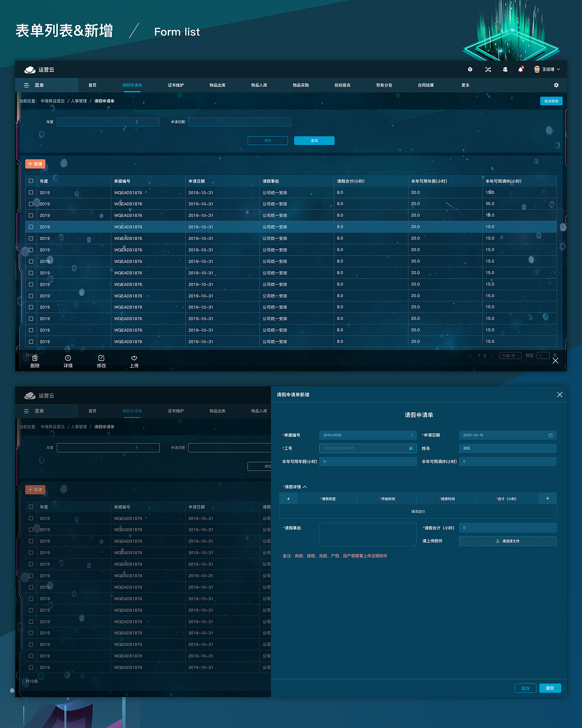Tick the header select-all checkbox in the lower table

pyautogui.click(x=31, y=506)
